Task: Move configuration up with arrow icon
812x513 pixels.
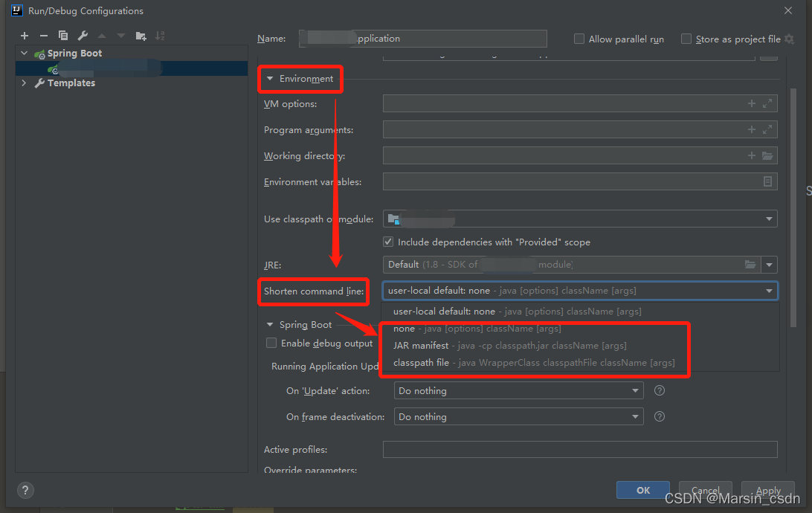Action: 102,36
